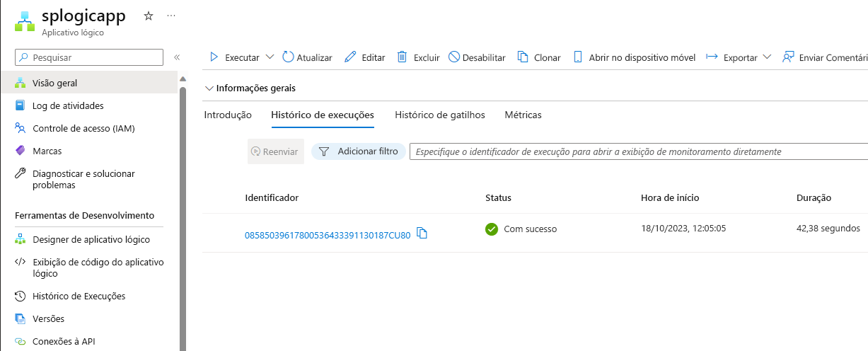Viewport: 868px width, 351px height.
Task: Click the Histórico de Execuções clock icon
Action: pos(20,296)
